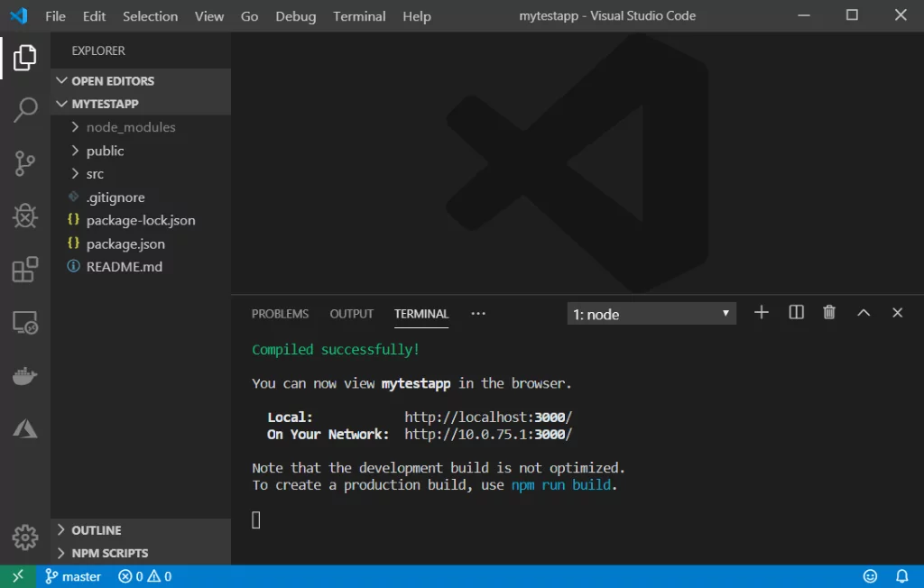The height and width of the screenshot is (588, 924).
Task: Click the remote window indicator in status bar
Action: (18, 575)
